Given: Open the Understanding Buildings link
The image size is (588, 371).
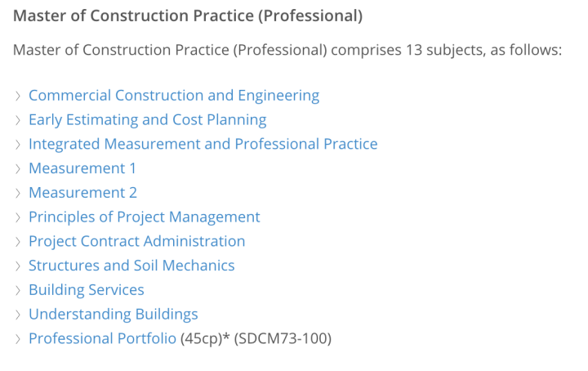Looking at the screenshot, I should (x=114, y=314).
